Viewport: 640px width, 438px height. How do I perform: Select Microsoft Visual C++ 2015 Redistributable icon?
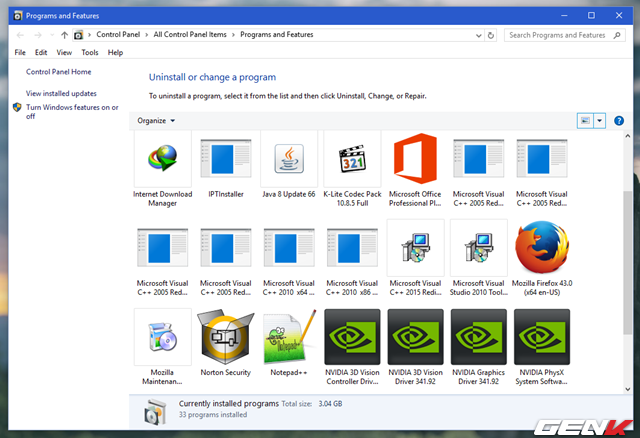tap(416, 248)
